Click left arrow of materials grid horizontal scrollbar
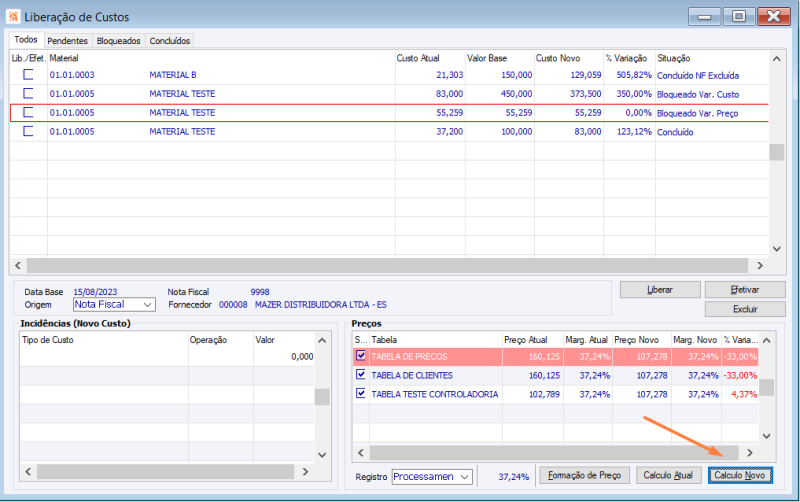Viewport: 800px width, 502px height. [18, 265]
